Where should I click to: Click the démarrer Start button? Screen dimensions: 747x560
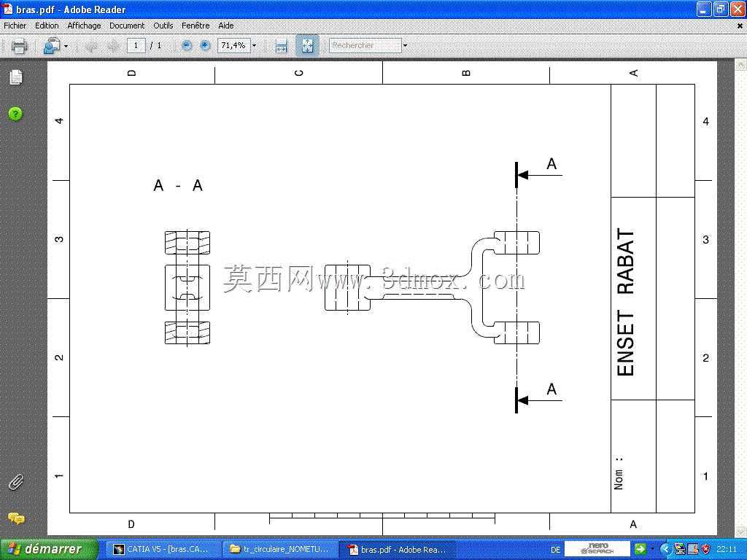point(49,550)
